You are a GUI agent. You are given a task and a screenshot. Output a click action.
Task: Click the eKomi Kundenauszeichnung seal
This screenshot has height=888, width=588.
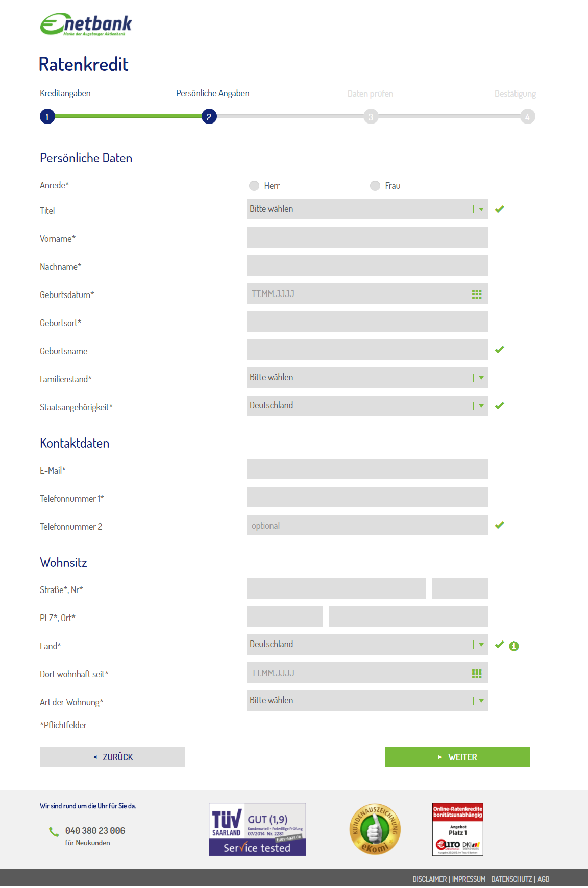point(375,829)
